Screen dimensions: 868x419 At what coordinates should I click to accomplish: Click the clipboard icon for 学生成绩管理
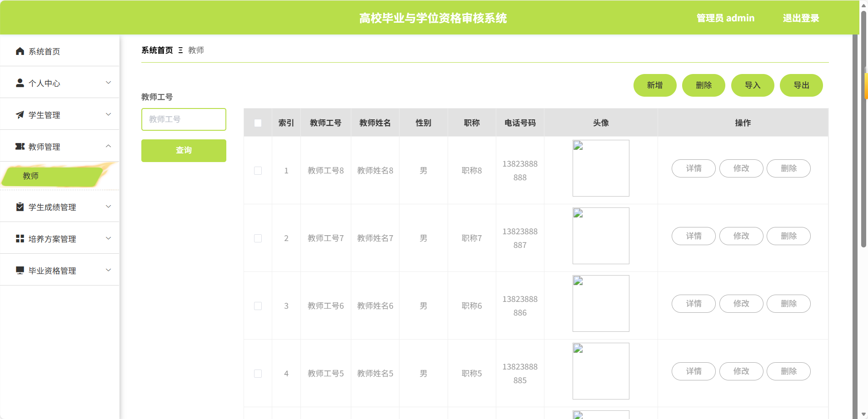20,207
